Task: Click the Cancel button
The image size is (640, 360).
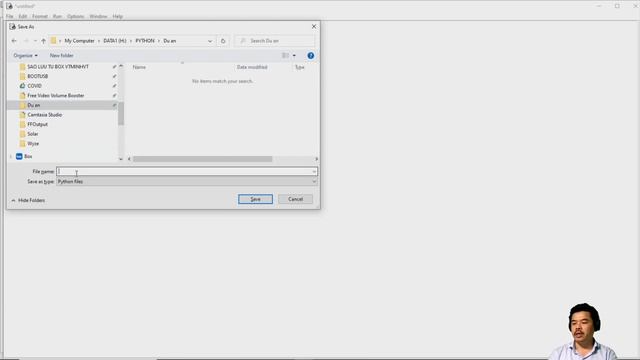Action: pyautogui.click(x=296, y=199)
